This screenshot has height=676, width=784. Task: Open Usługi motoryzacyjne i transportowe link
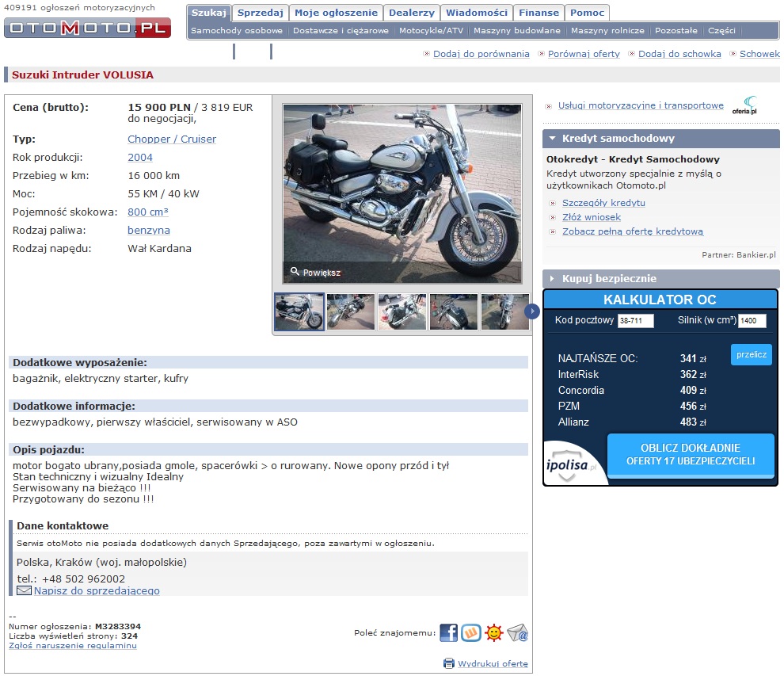(641, 105)
